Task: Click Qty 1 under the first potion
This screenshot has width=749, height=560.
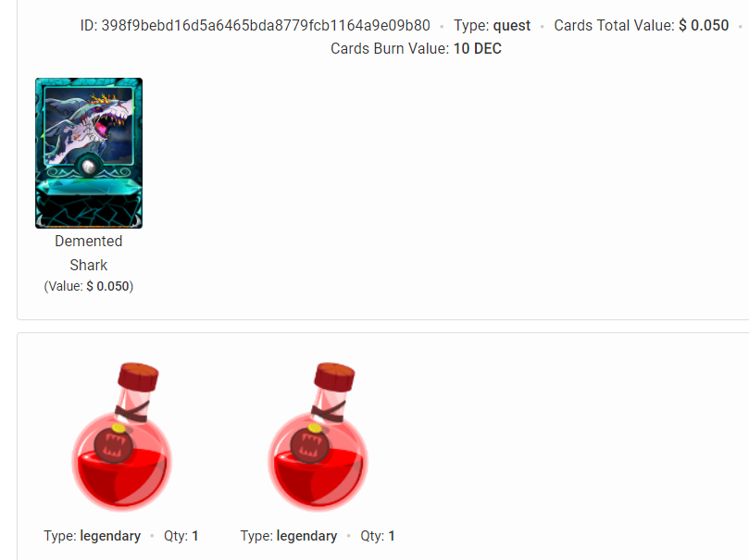Action: (181, 536)
